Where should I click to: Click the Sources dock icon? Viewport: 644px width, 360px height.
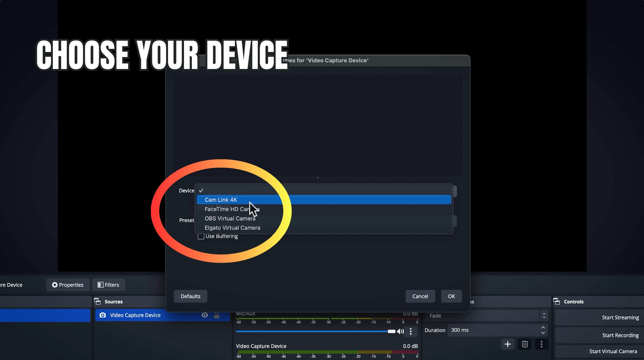coord(97,301)
